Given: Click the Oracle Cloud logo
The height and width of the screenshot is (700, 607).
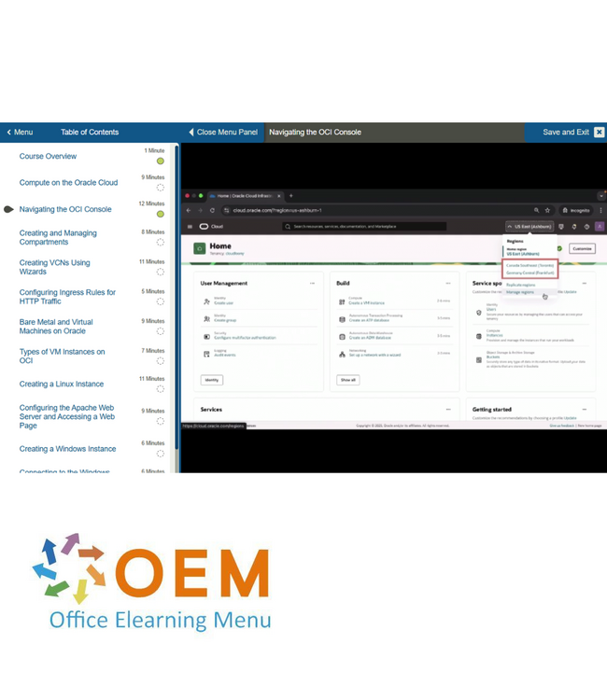Looking at the screenshot, I should [x=207, y=226].
